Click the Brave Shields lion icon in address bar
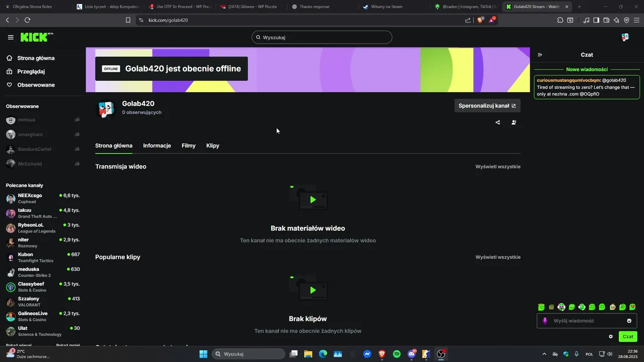Screen dimensions: 644x362 click(480, 20)
